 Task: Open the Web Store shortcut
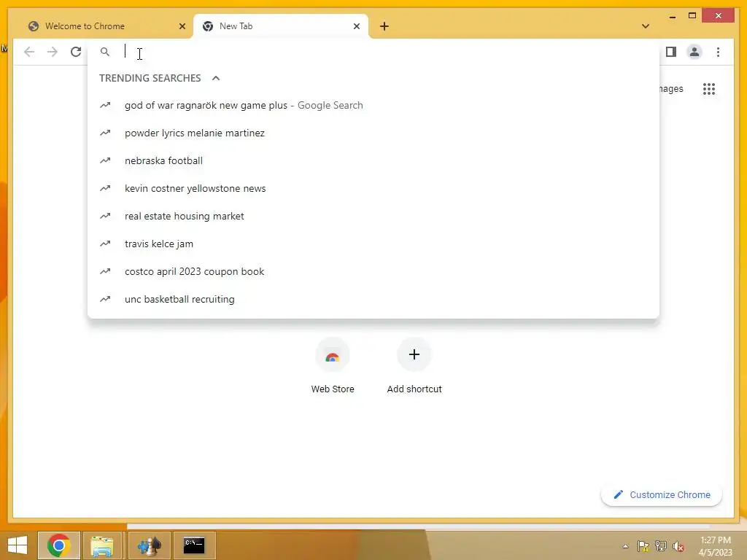(x=333, y=366)
